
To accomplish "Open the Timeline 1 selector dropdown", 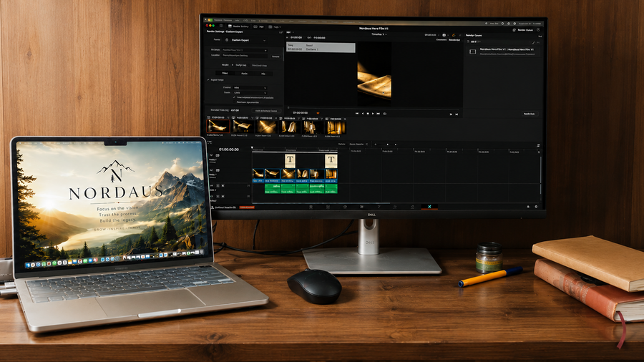I will point(379,34).
